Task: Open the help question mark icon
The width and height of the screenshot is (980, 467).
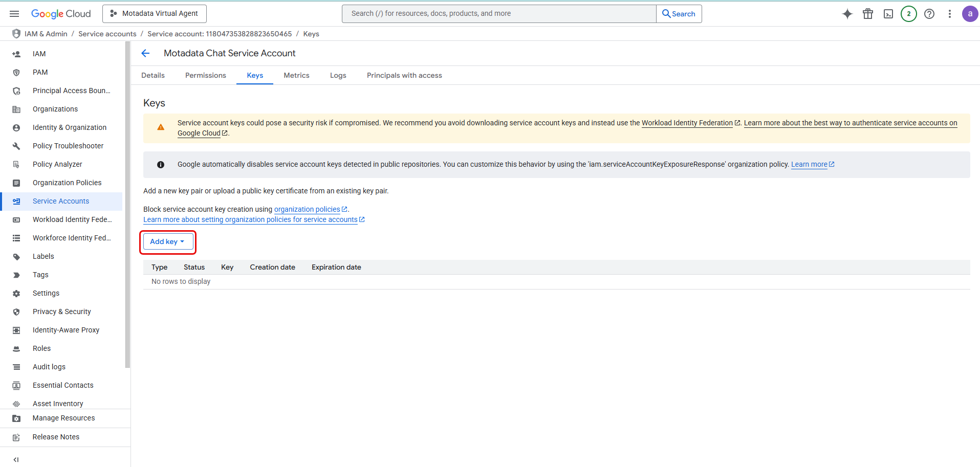Action: pyautogui.click(x=929, y=14)
